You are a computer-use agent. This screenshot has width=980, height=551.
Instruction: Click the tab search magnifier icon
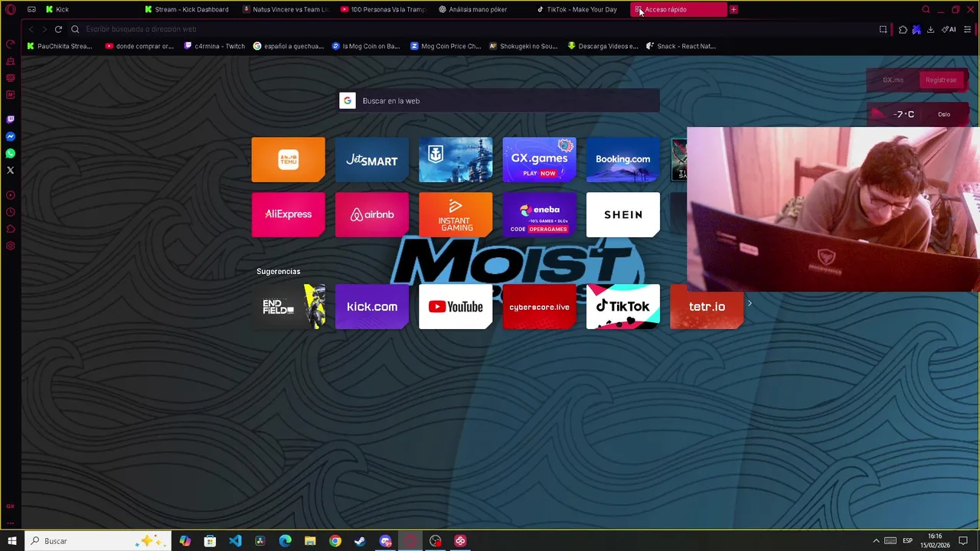(926, 9)
